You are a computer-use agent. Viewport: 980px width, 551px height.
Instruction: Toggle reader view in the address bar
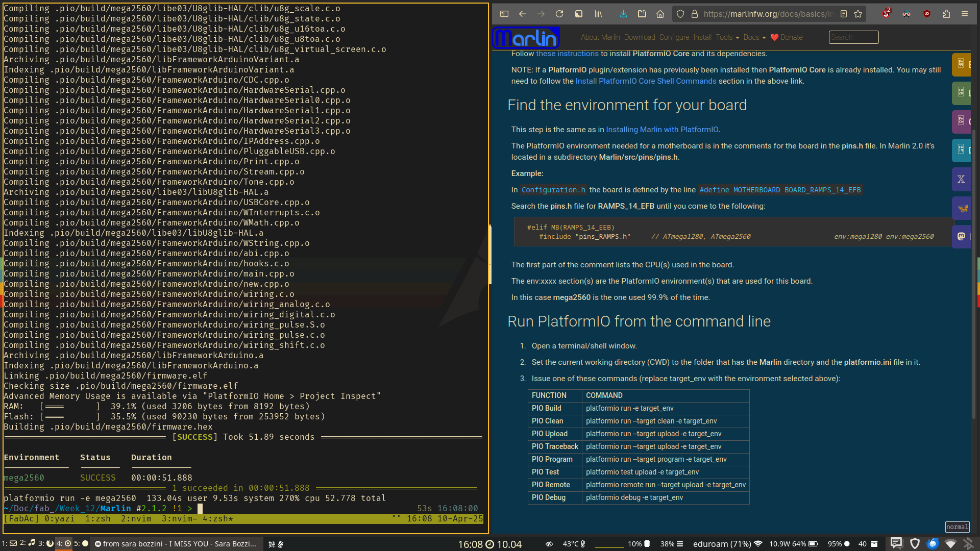pyautogui.click(x=844, y=14)
